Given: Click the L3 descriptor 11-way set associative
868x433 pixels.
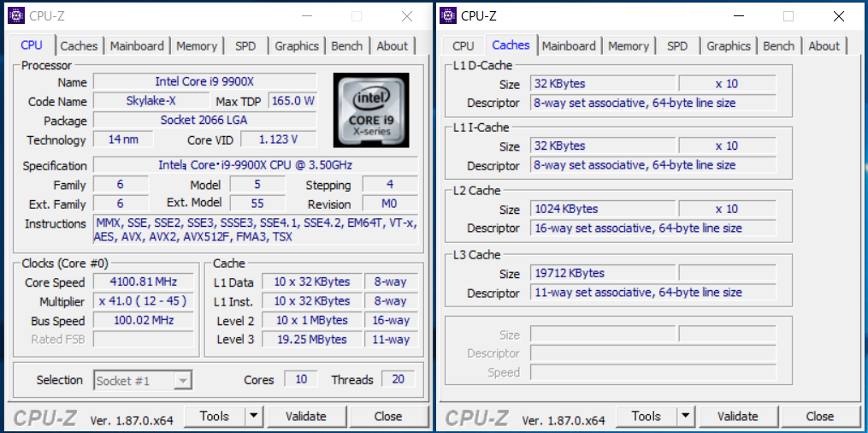Looking at the screenshot, I should pyautogui.click(x=653, y=292).
